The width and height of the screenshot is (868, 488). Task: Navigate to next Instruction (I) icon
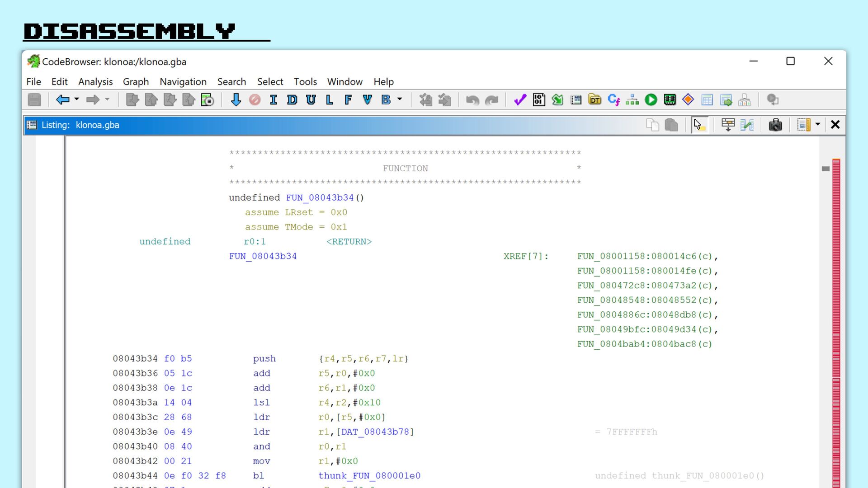click(x=273, y=100)
